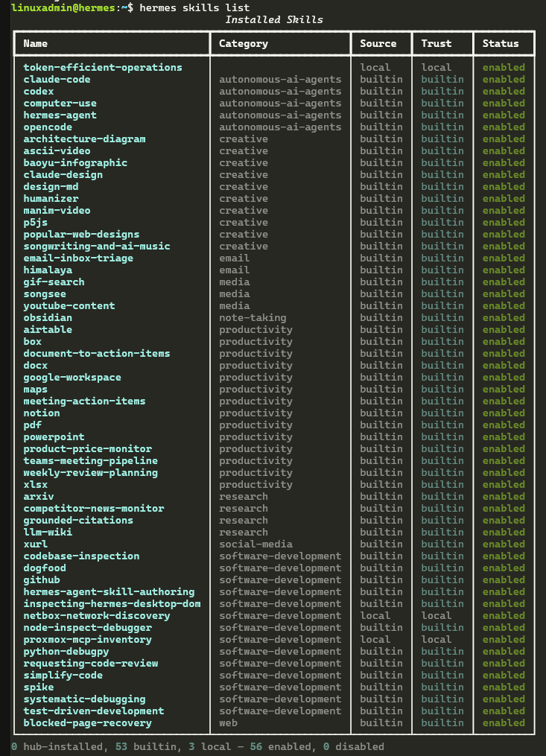
Task: Click the box skill name
Action: [32, 341]
